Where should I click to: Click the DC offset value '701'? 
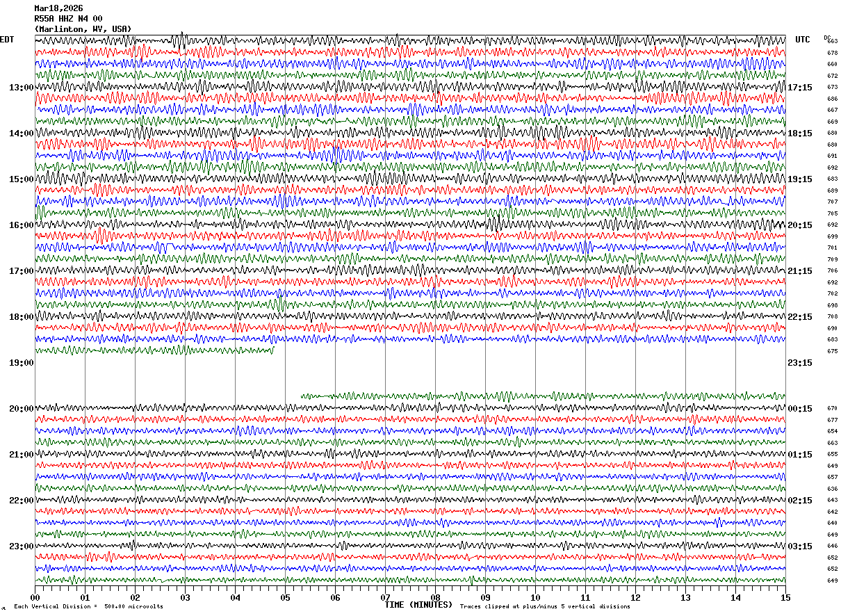click(832, 248)
